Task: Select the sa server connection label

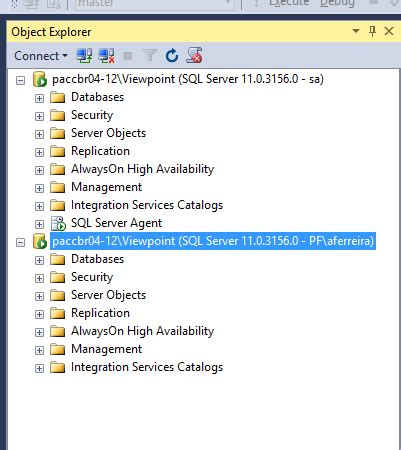Action: pos(188,79)
